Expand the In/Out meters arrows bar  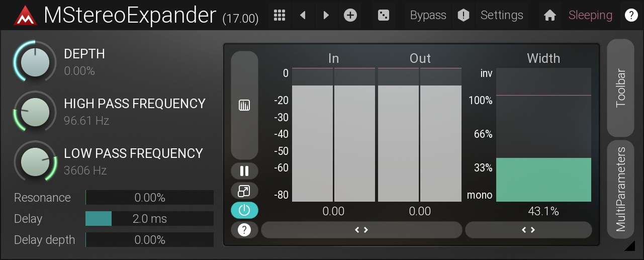361,230
